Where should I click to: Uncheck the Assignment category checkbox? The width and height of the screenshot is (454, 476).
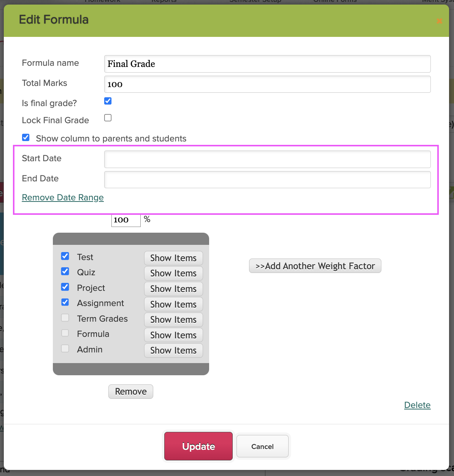tap(65, 302)
